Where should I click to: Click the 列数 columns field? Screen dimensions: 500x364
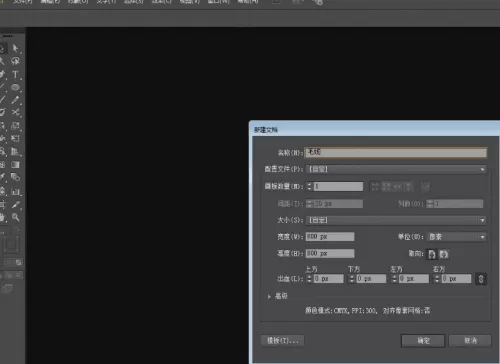[x=458, y=203]
